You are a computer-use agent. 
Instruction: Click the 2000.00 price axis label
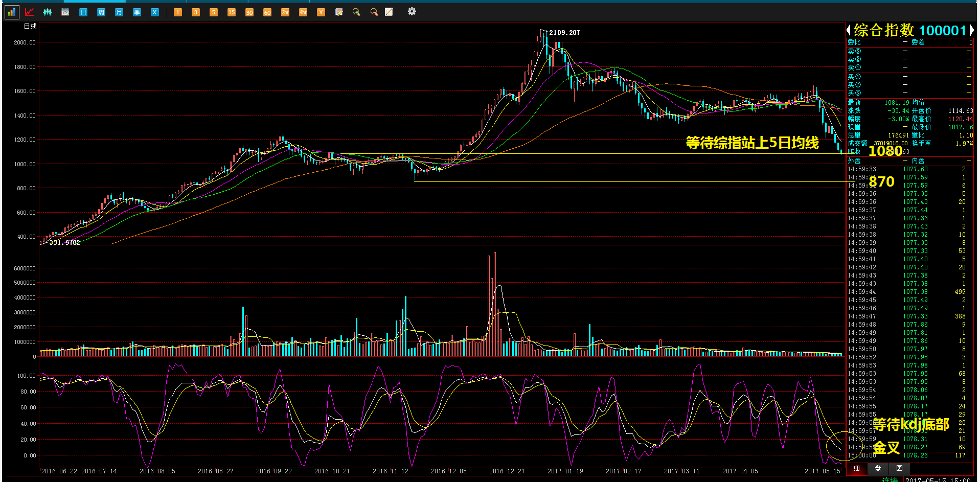click(x=25, y=42)
